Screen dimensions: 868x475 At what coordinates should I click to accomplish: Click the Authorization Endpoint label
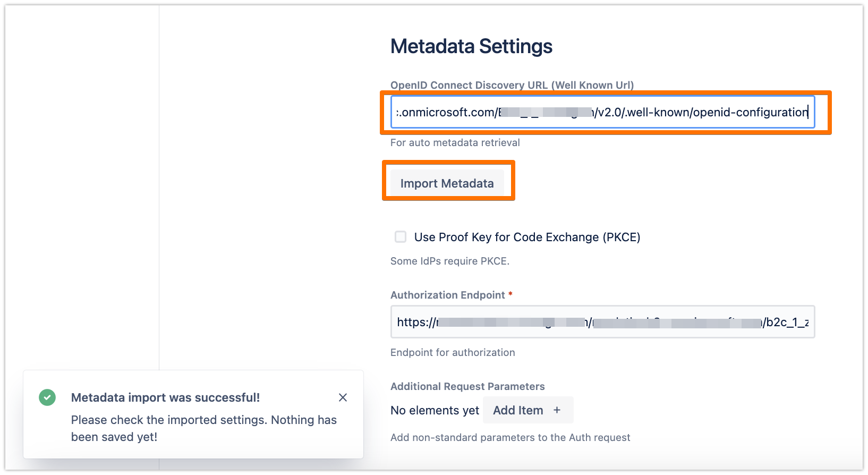[447, 295]
